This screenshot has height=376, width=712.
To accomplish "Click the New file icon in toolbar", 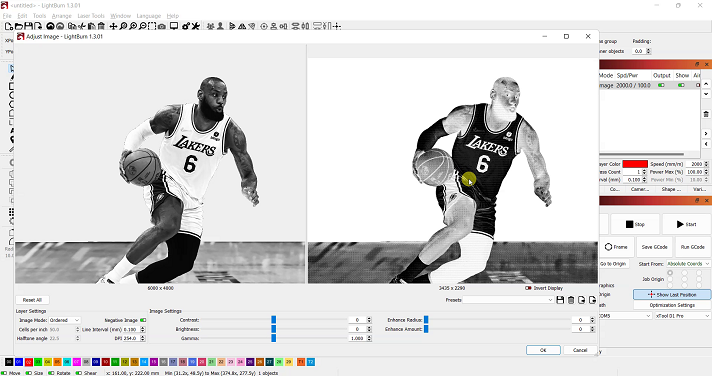I will pos(8,26).
